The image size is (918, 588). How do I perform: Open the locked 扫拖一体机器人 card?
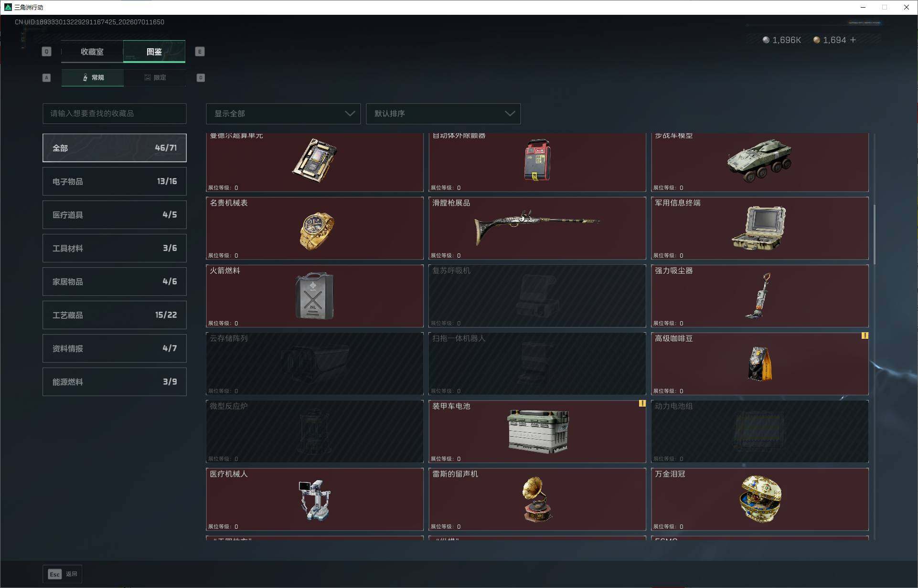tap(537, 364)
